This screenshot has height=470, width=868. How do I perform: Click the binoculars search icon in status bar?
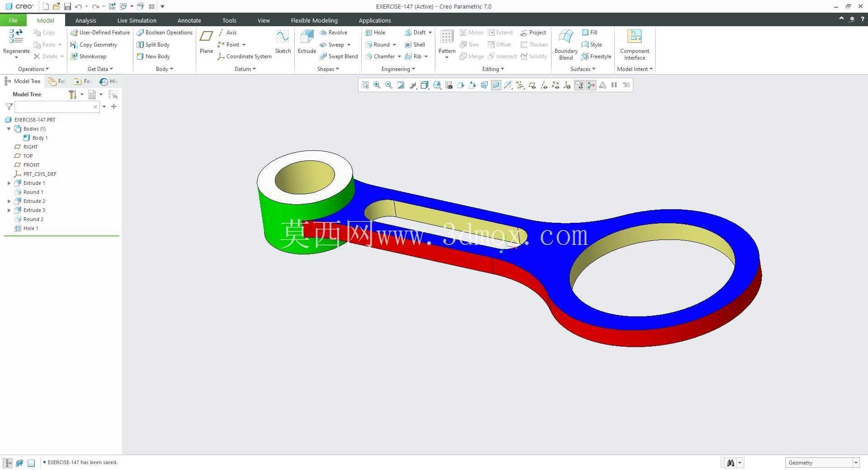731,463
